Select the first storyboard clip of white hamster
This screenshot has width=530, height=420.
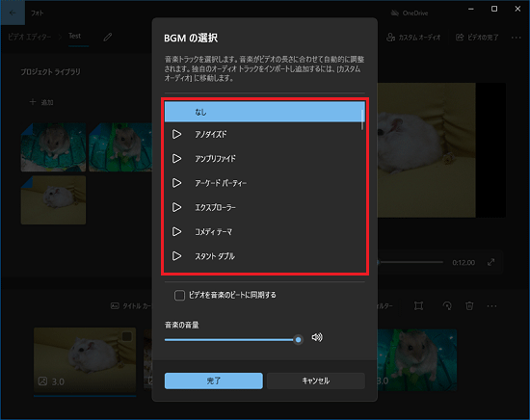click(x=85, y=359)
